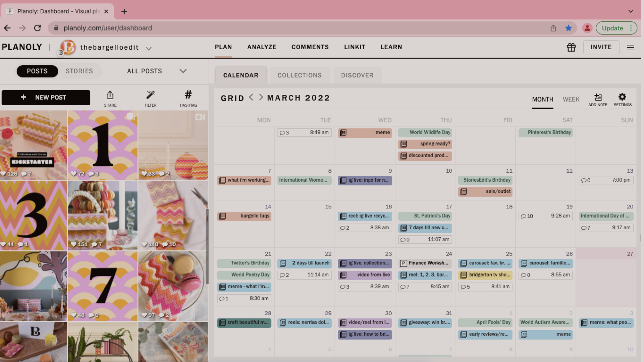Click the New Post button
The height and width of the screenshot is (362, 644).
(46, 97)
